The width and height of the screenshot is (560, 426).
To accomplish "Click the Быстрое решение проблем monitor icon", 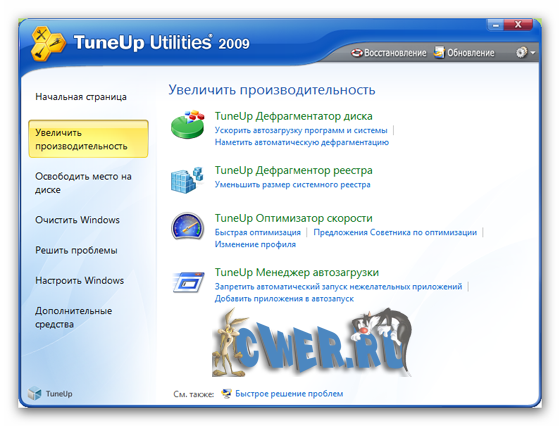I will [x=226, y=394].
